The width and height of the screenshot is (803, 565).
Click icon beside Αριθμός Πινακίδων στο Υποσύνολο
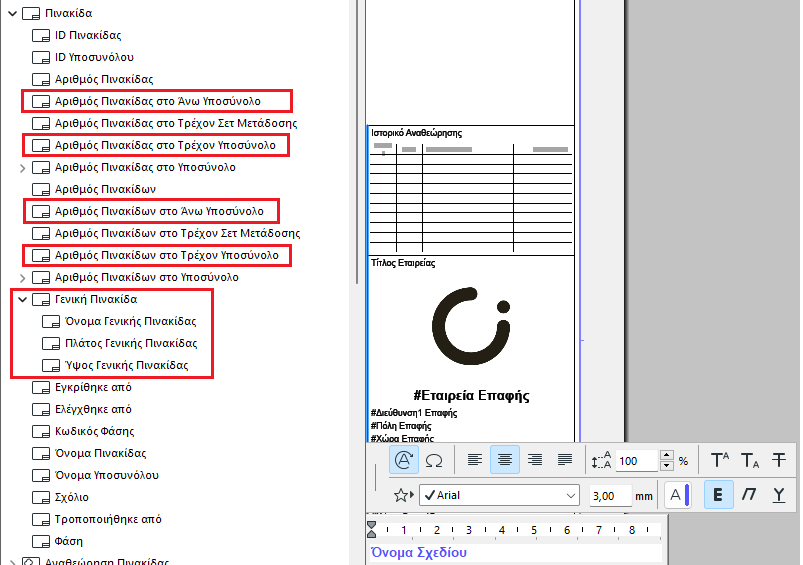tap(41, 278)
